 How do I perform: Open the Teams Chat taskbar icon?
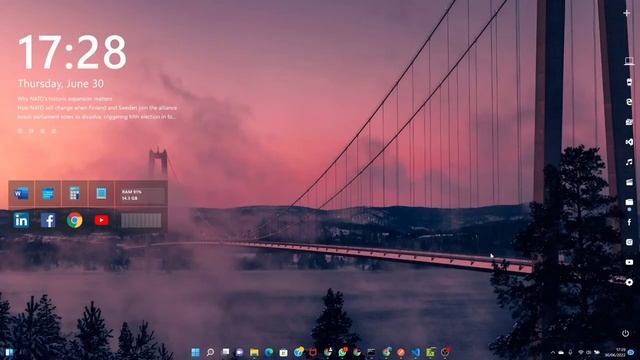pyautogui.click(x=240, y=352)
